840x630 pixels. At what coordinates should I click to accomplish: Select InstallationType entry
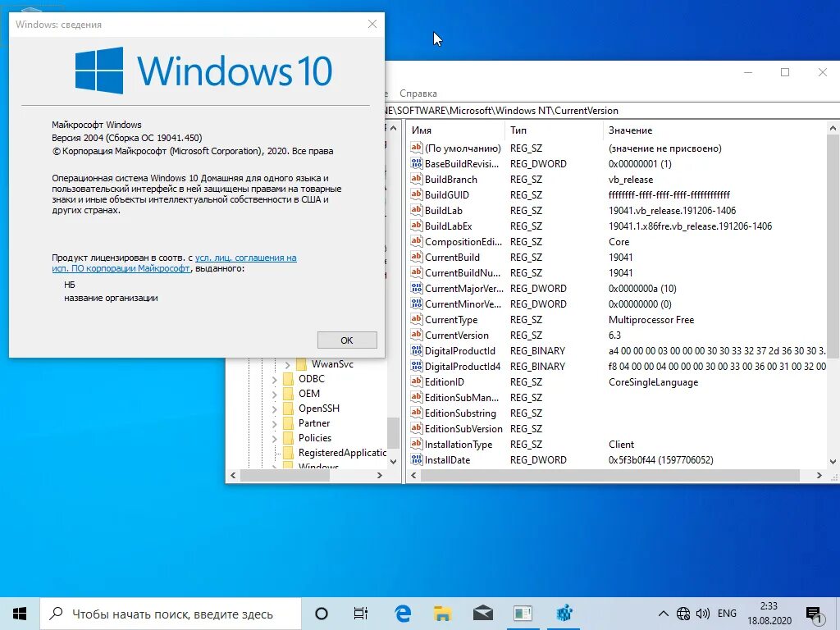click(458, 444)
